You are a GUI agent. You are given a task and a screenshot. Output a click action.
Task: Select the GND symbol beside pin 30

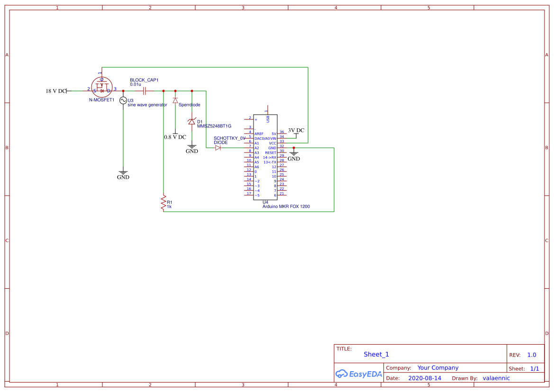coord(294,153)
